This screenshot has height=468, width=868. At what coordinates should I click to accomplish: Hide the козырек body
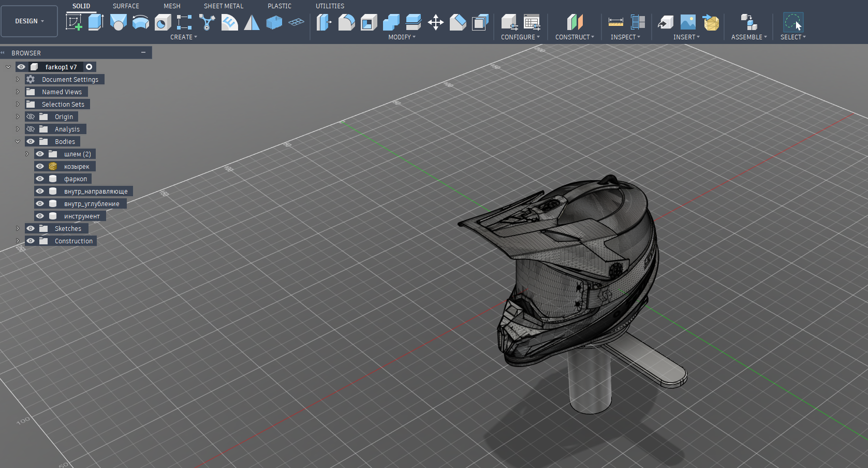pyautogui.click(x=40, y=166)
